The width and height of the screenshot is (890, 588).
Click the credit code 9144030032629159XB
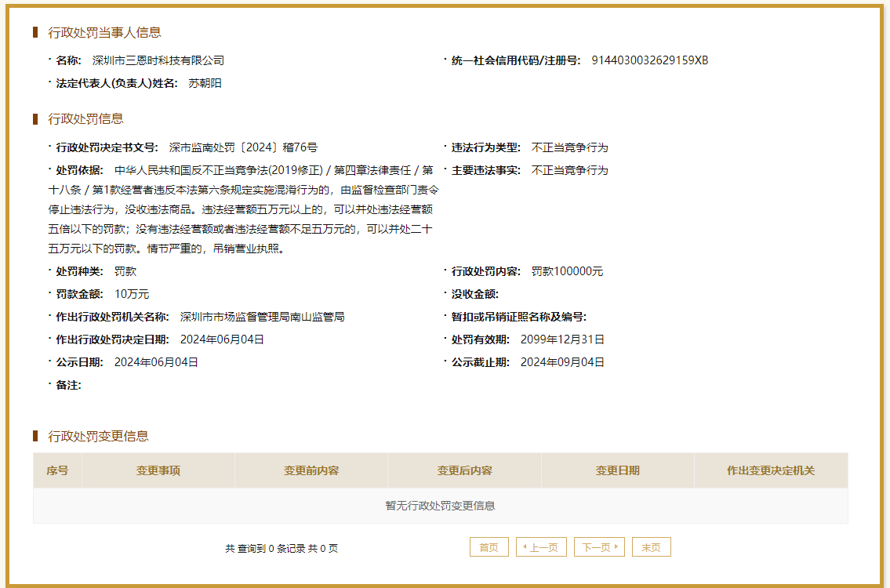[x=649, y=60]
